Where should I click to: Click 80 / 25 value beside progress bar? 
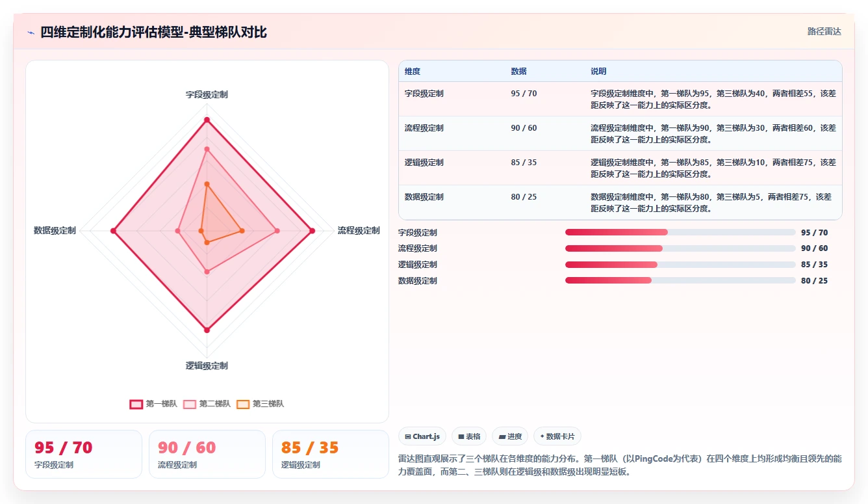814,281
